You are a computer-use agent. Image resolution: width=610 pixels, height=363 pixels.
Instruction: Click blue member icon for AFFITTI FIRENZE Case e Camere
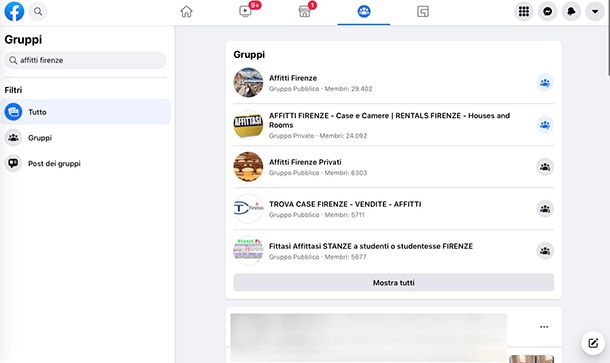click(545, 125)
